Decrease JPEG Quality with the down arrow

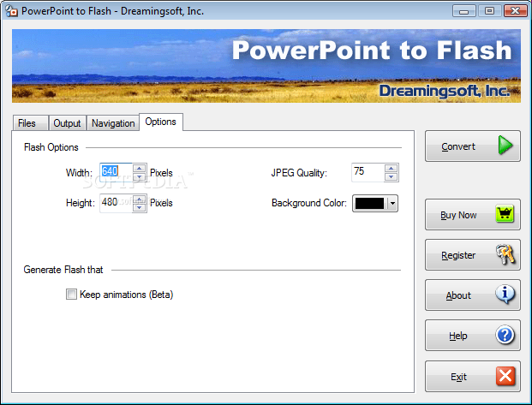coord(392,176)
